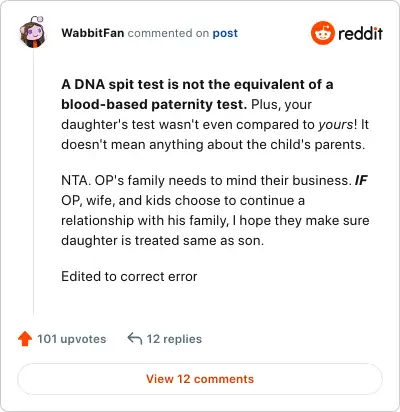Click 'daughter is treated same as son' line

(x=163, y=241)
